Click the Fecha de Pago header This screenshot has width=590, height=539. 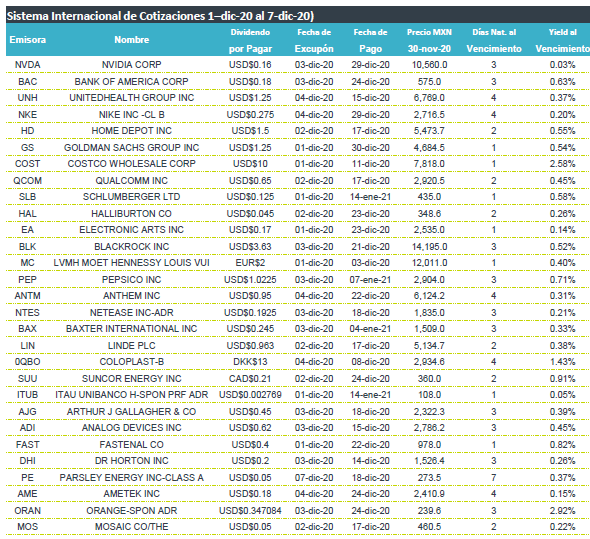point(370,41)
